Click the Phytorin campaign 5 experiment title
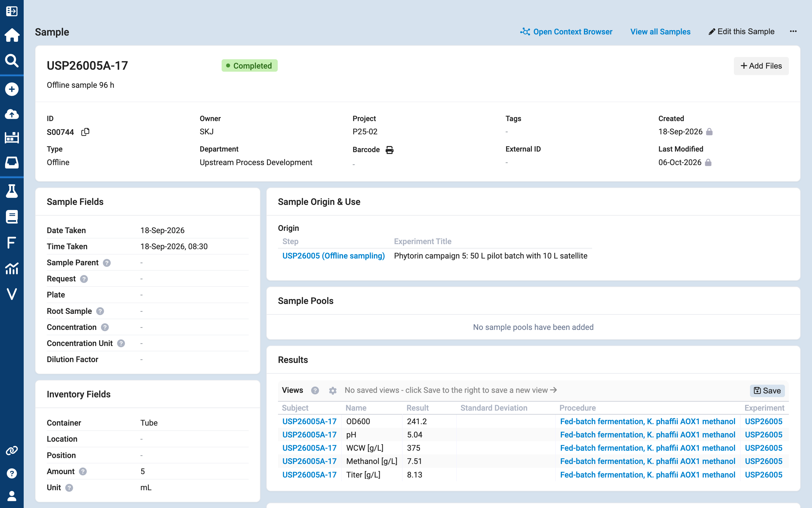Viewport: 812px width, 508px height. coord(491,256)
